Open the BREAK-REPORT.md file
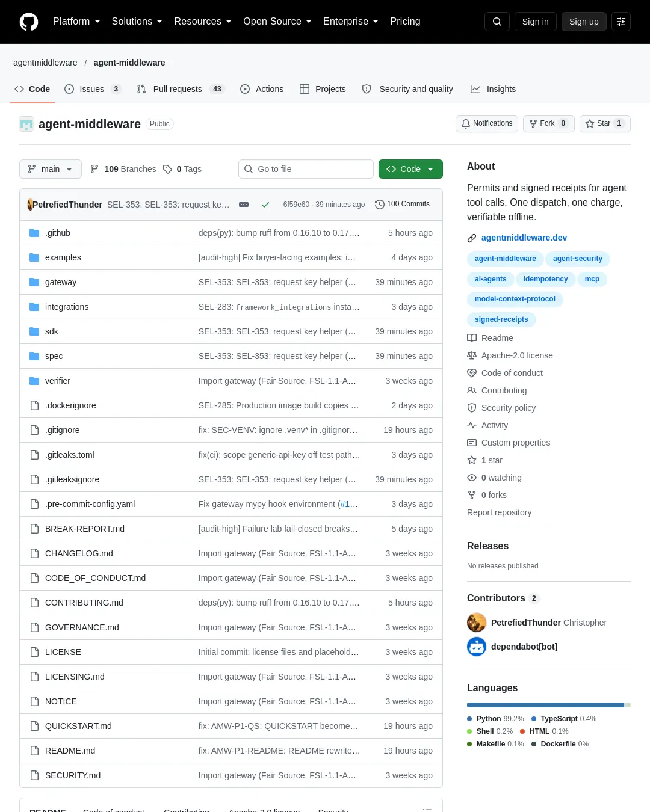 pos(85,529)
